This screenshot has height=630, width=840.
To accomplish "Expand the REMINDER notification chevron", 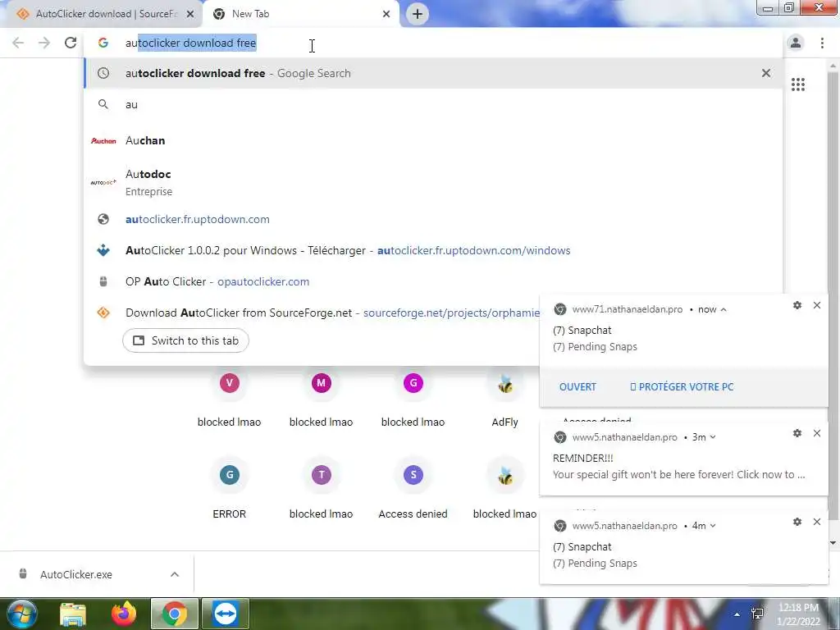I will [x=713, y=437].
